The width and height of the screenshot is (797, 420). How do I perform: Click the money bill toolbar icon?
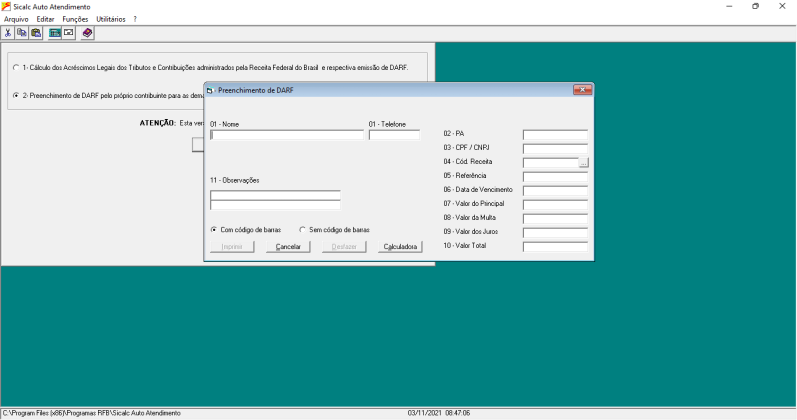coord(69,33)
